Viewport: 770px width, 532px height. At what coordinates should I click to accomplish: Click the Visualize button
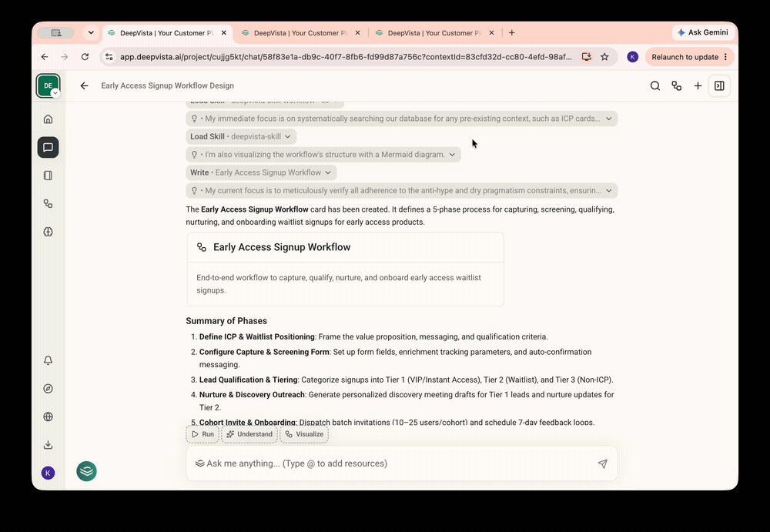point(304,434)
